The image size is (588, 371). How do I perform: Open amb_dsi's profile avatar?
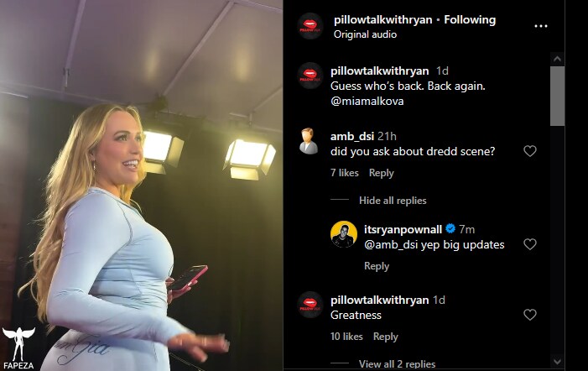pos(309,141)
